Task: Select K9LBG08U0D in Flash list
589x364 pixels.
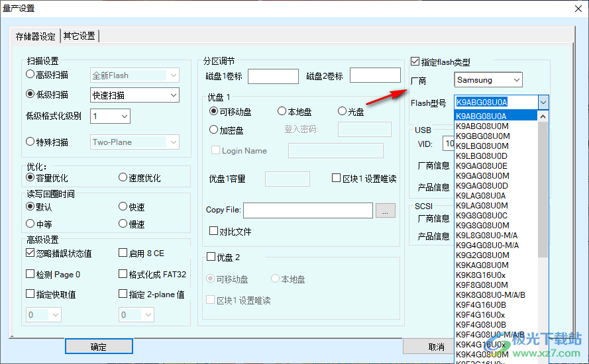Action: tap(496, 156)
